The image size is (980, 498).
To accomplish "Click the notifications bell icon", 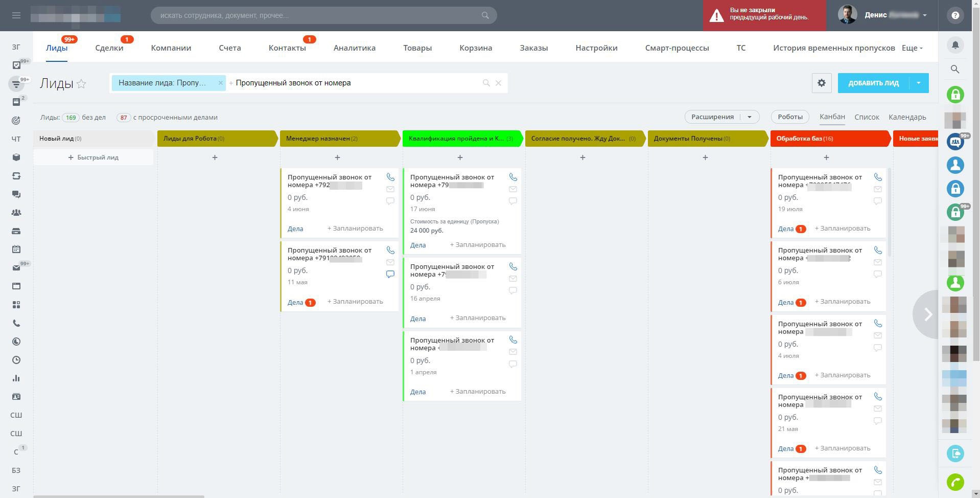I will tap(955, 45).
